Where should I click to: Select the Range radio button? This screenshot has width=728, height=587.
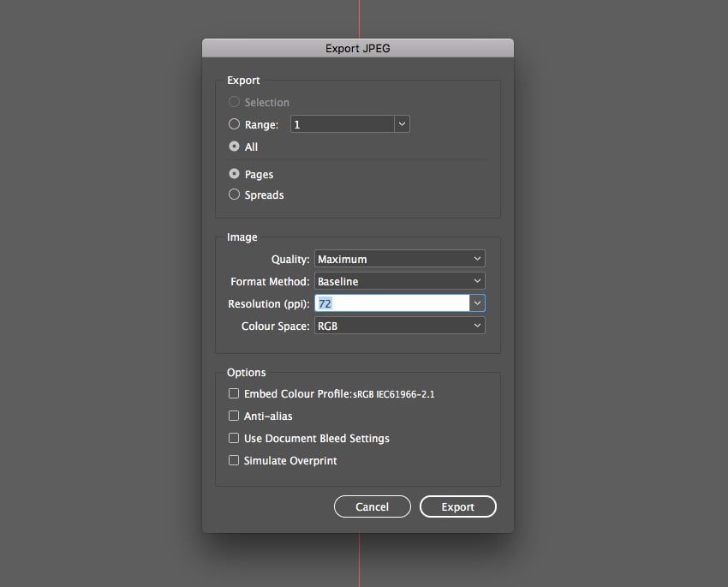coord(234,124)
